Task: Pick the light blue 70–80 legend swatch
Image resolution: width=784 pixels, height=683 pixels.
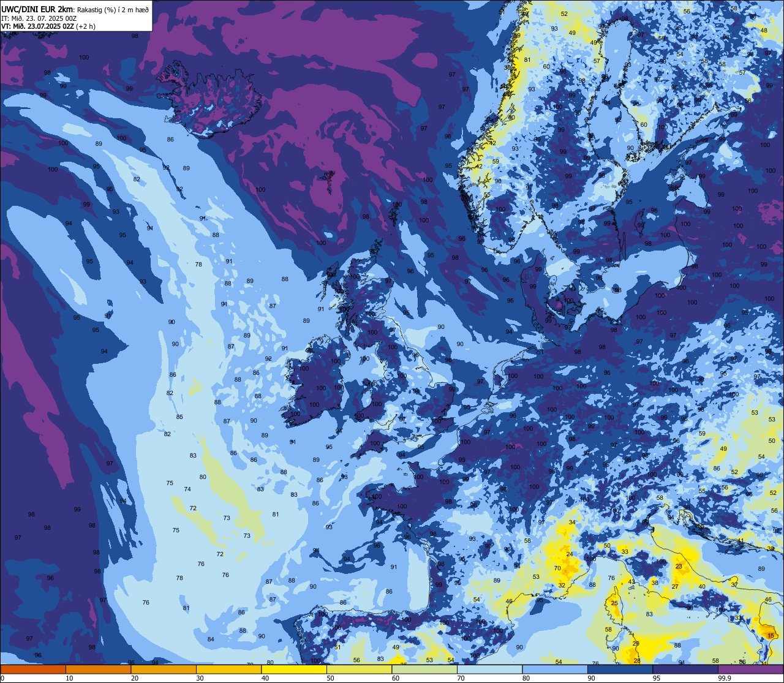Action: pyautogui.click(x=489, y=669)
